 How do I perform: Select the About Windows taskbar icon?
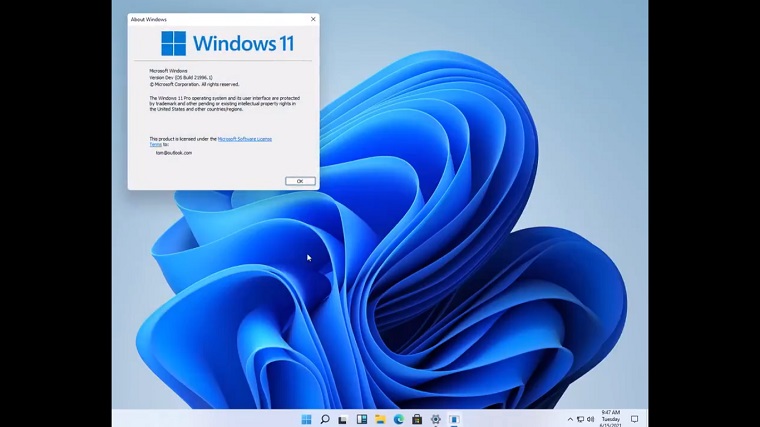454,419
